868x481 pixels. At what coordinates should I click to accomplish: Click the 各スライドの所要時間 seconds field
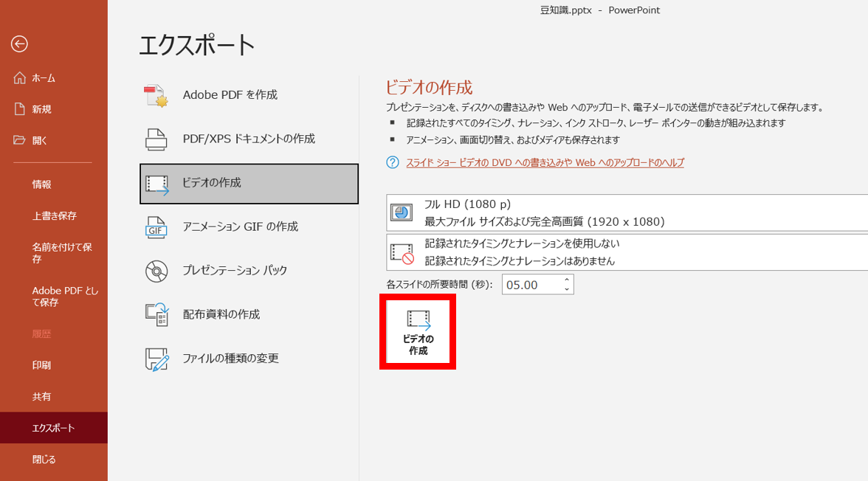click(x=531, y=285)
